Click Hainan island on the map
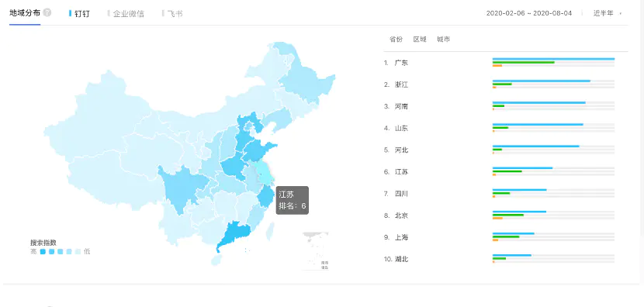The height and width of the screenshot is (307, 644). click(x=216, y=260)
